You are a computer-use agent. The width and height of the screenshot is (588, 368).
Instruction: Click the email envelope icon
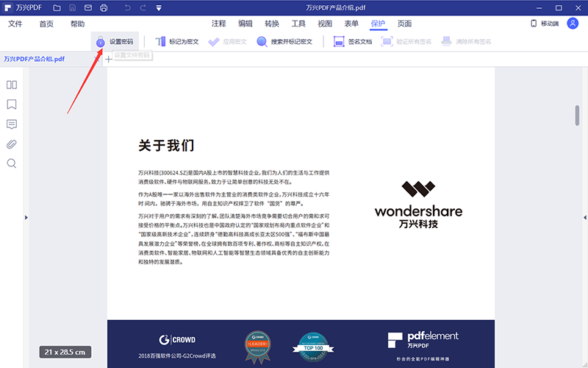[x=88, y=8]
